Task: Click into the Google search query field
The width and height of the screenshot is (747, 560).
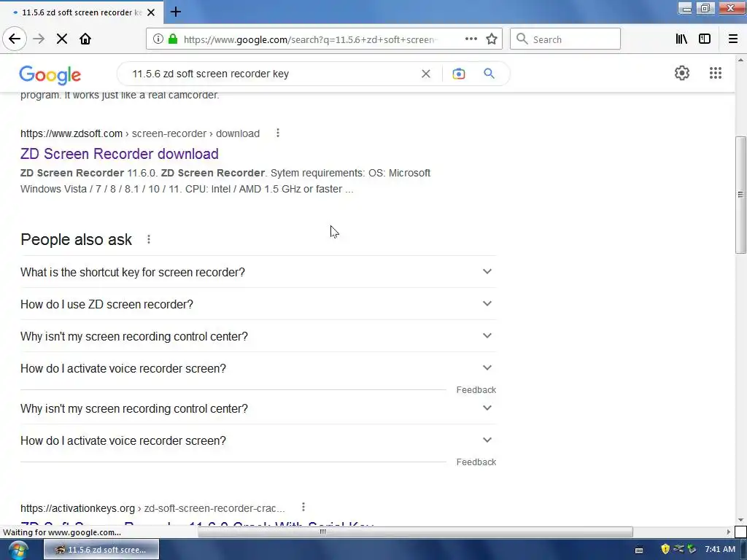Action: [x=271, y=74]
